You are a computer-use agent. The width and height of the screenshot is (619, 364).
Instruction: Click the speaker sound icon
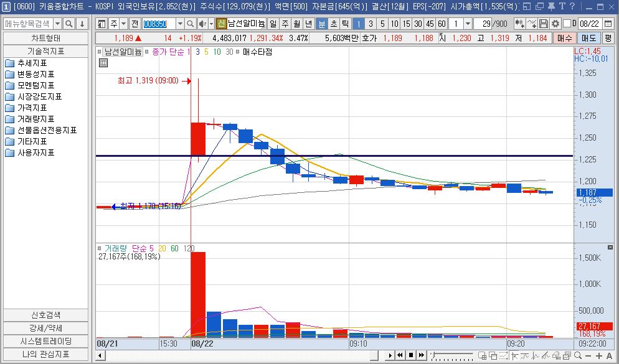click(x=202, y=24)
